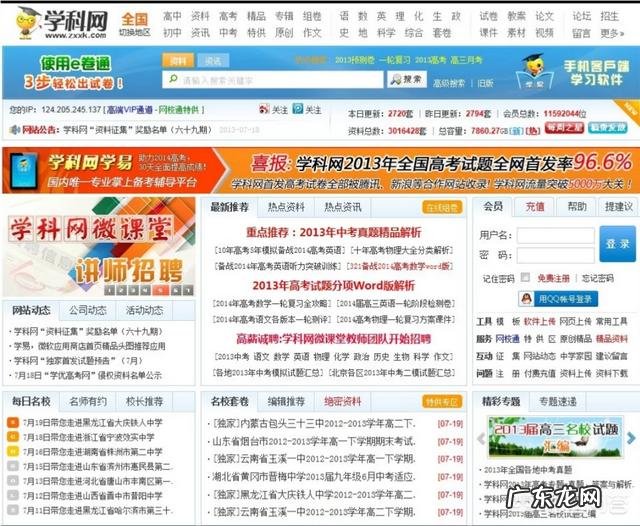Switch search mode to 资讯 tab
The image size is (640, 526).
[213, 61]
